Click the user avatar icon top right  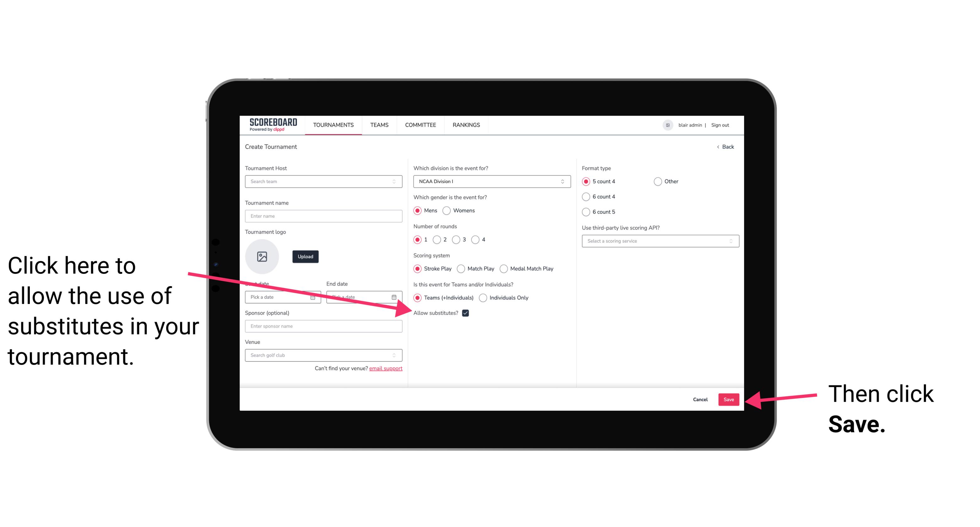(668, 125)
